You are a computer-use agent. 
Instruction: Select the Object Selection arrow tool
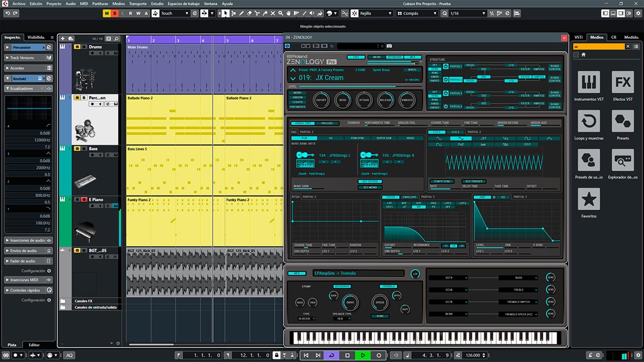pyautogui.click(x=226, y=13)
